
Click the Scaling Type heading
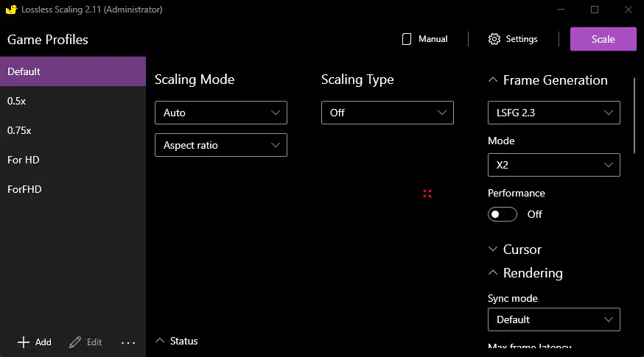click(357, 79)
